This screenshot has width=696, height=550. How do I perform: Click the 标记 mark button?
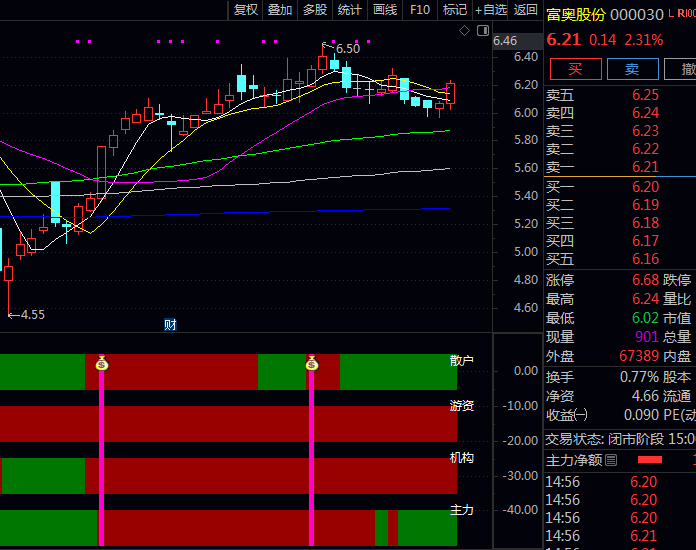455,10
